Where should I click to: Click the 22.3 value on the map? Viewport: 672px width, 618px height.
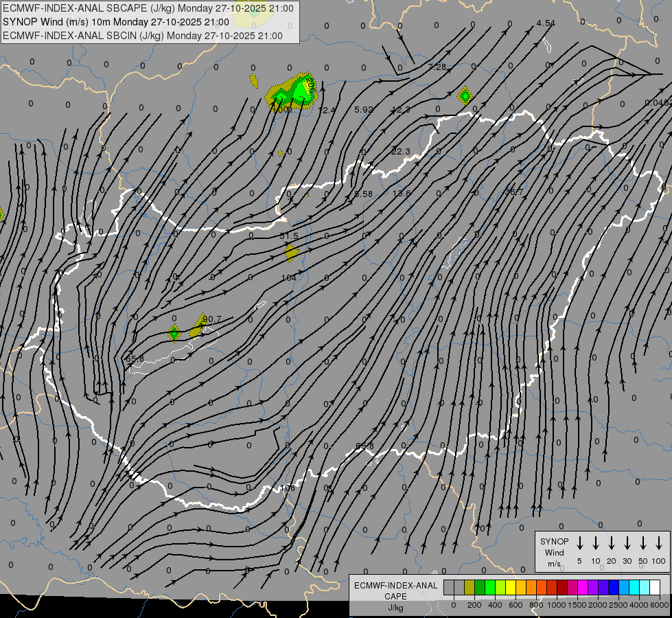pyautogui.click(x=401, y=151)
